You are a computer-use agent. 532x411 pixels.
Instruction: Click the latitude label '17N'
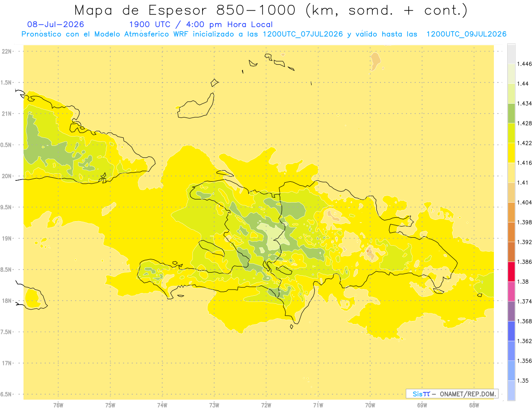tap(6, 363)
